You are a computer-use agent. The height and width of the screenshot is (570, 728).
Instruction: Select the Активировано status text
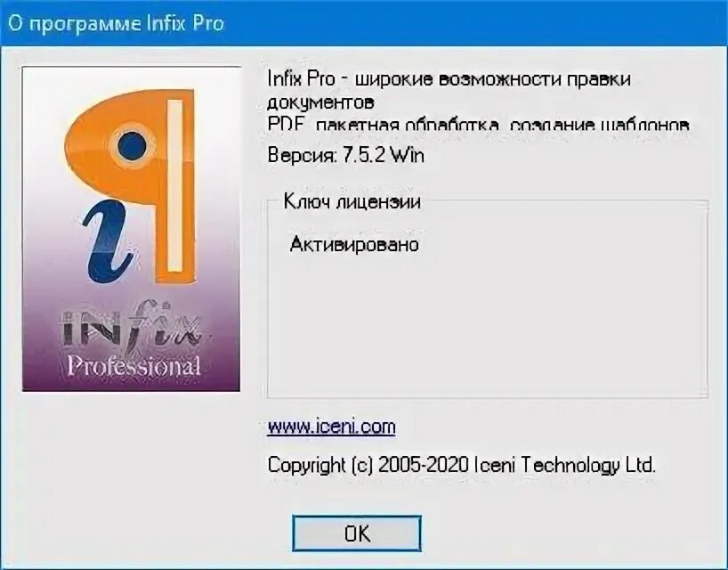354,244
